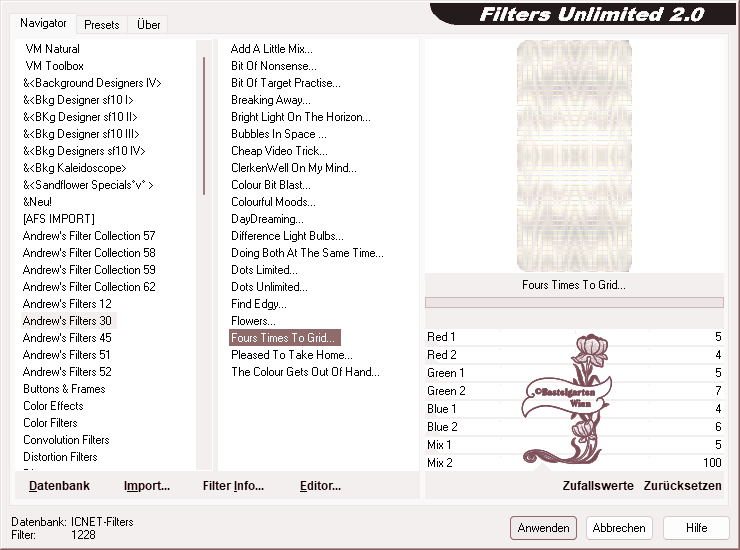Switch to the Navigator tab
This screenshot has height=550, width=740.
[43, 23]
